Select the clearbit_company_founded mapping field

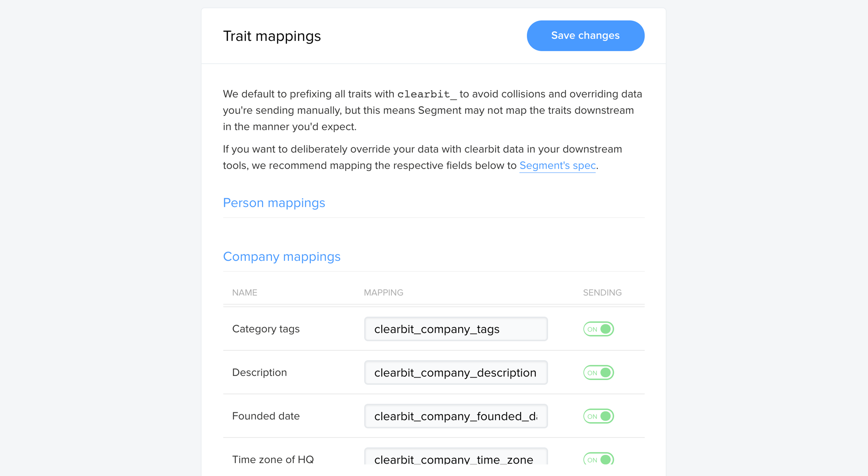point(456,416)
